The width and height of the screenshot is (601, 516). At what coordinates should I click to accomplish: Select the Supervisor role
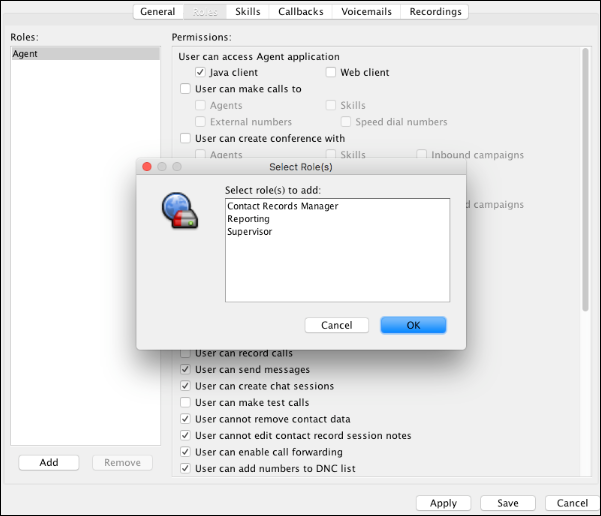pos(337,232)
